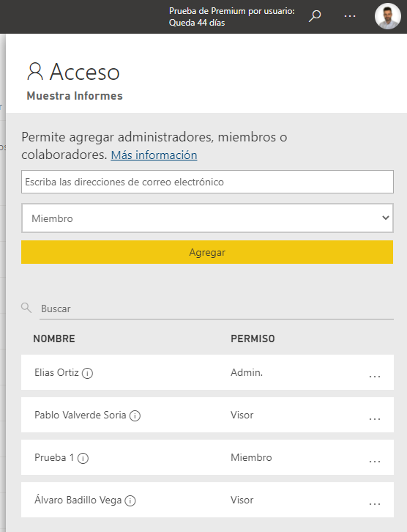The width and height of the screenshot is (407, 532).
Task: Open more options for Álvaro Badillo Vega
Action: pyautogui.click(x=375, y=504)
